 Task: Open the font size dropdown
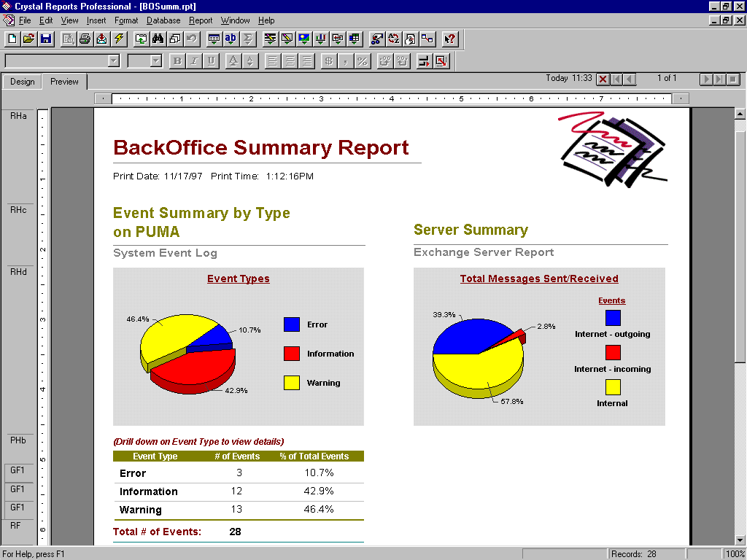click(156, 61)
